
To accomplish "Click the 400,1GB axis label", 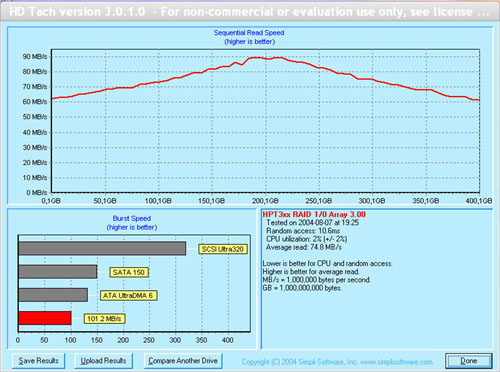I will point(479,201).
